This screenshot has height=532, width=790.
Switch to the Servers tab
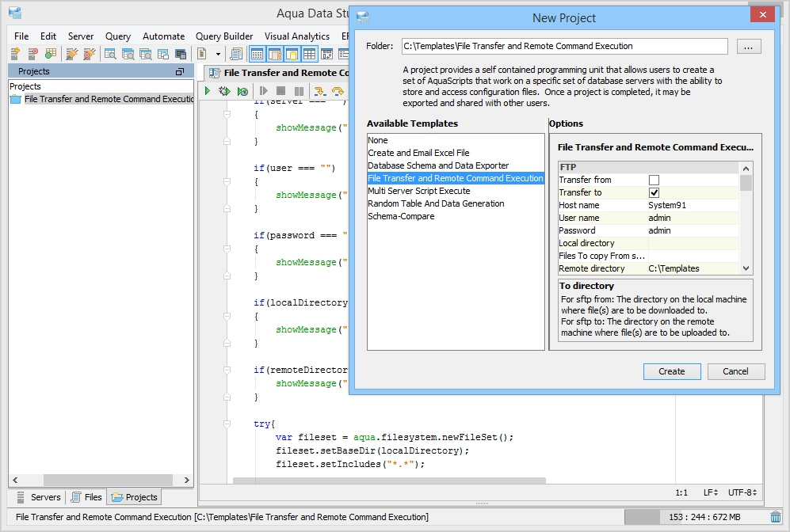click(x=38, y=497)
